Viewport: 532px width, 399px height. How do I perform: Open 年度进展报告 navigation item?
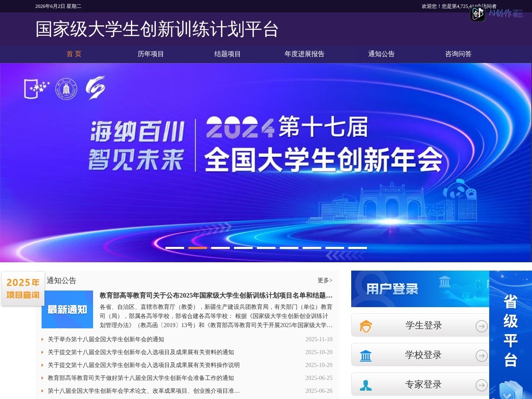coord(305,54)
